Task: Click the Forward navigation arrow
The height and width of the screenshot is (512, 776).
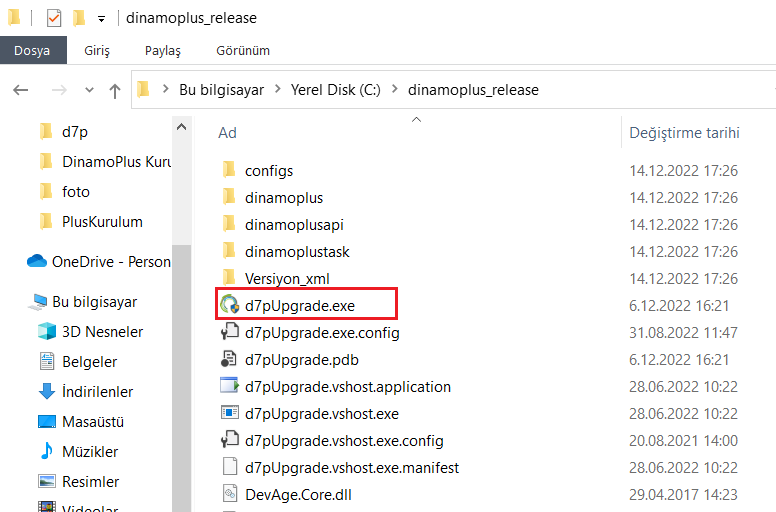Action: click(59, 90)
